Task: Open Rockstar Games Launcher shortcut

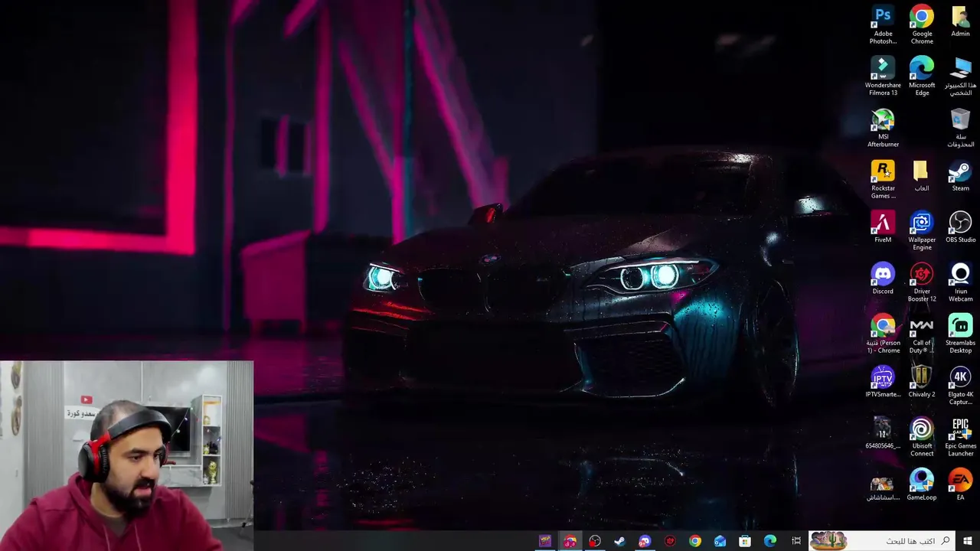Action: click(883, 180)
